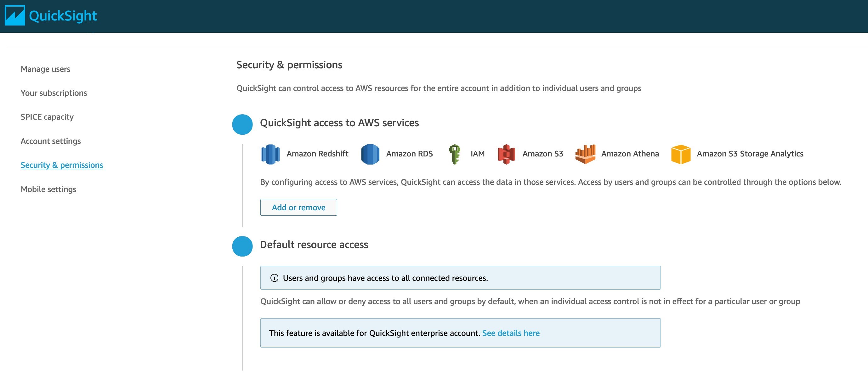This screenshot has height=379, width=868.
Task: Open Security & permissions link
Action: (x=62, y=165)
